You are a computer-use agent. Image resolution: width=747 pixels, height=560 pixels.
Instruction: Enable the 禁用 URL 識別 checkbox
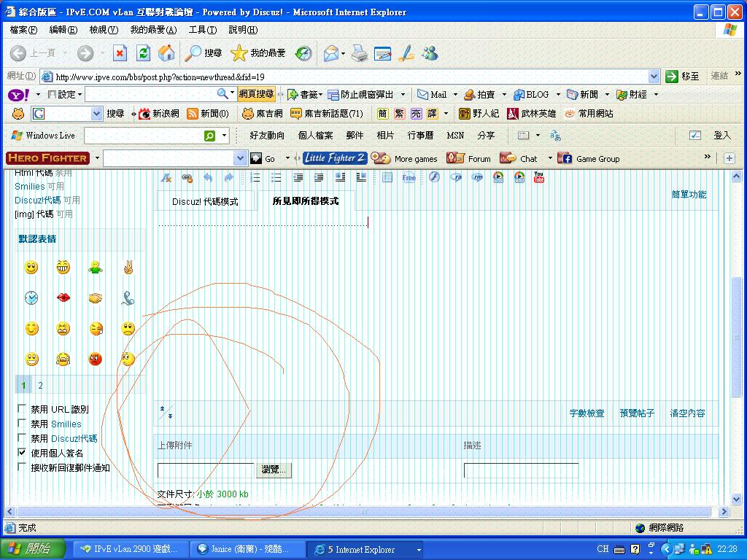tap(22, 409)
